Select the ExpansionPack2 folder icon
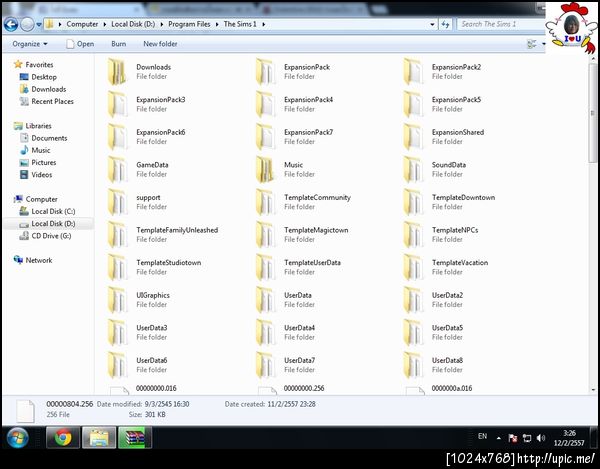This screenshot has width=600, height=469. tap(413, 72)
